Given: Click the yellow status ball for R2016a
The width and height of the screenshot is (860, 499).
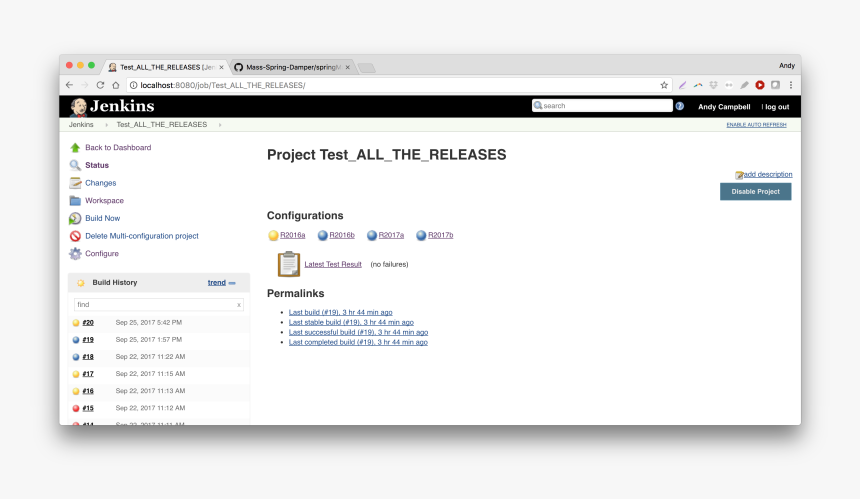Looking at the screenshot, I should [x=273, y=235].
